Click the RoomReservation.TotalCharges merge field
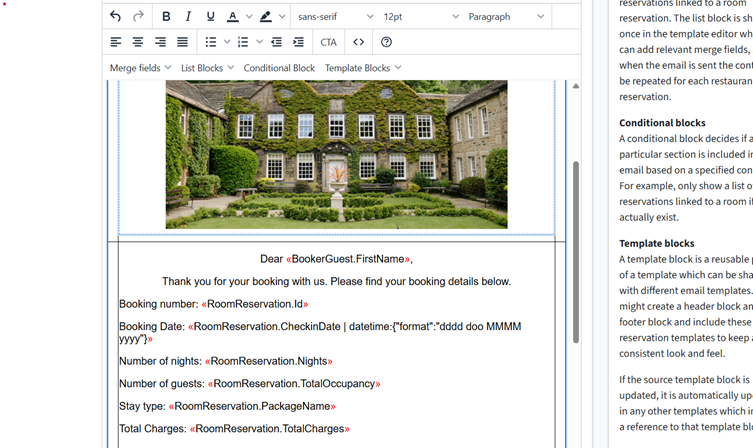The image size is (753, 448). pos(270,429)
